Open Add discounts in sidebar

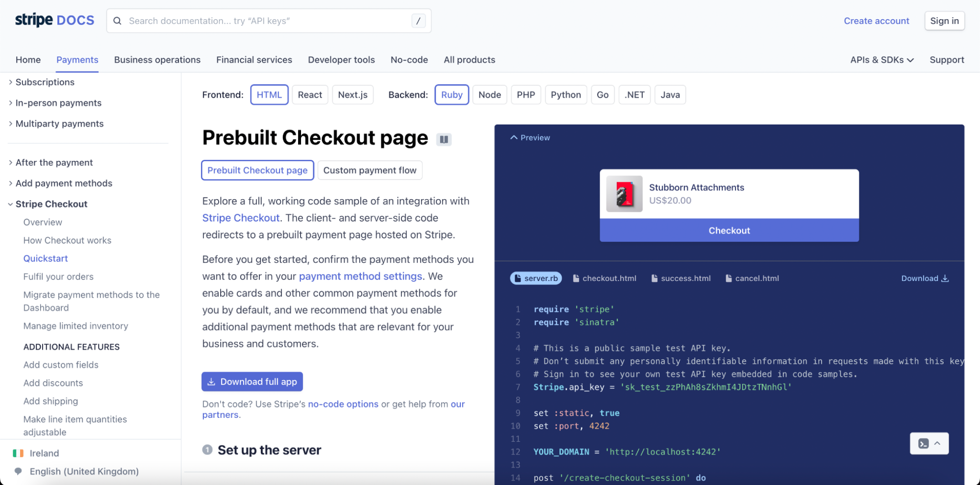53,383
